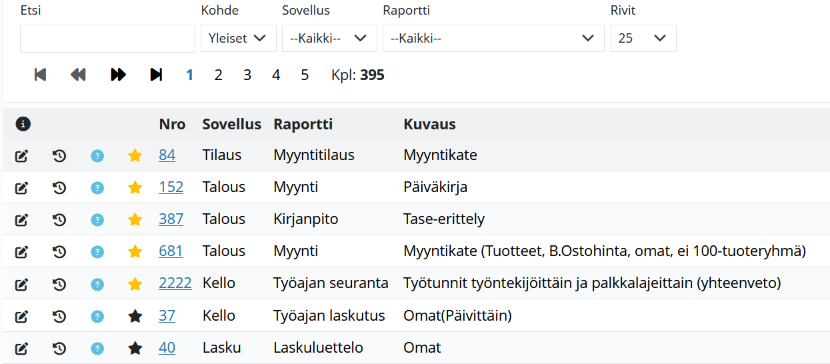Open history for Tase-erittely row
This screenshot has height=364, width=830.
tap(59, 220)
